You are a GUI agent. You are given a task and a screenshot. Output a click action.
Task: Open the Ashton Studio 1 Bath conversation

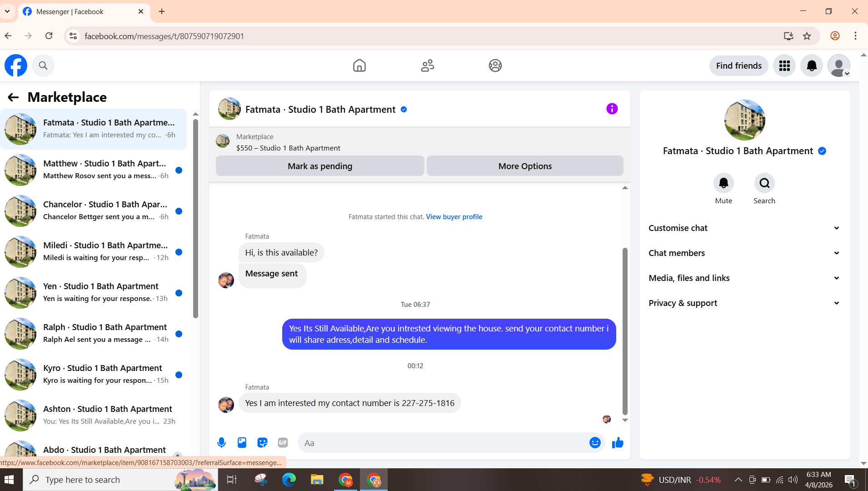(x=94, y=415)
